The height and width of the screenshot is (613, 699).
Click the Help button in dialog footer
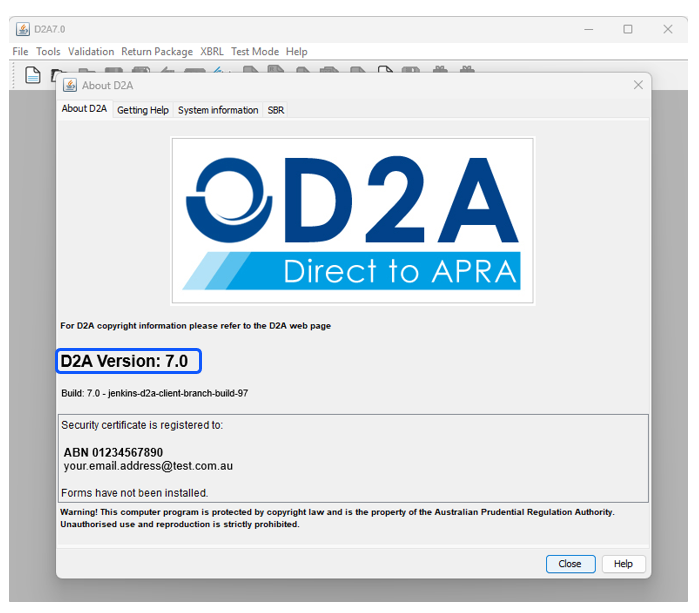(x=623, y=564)
